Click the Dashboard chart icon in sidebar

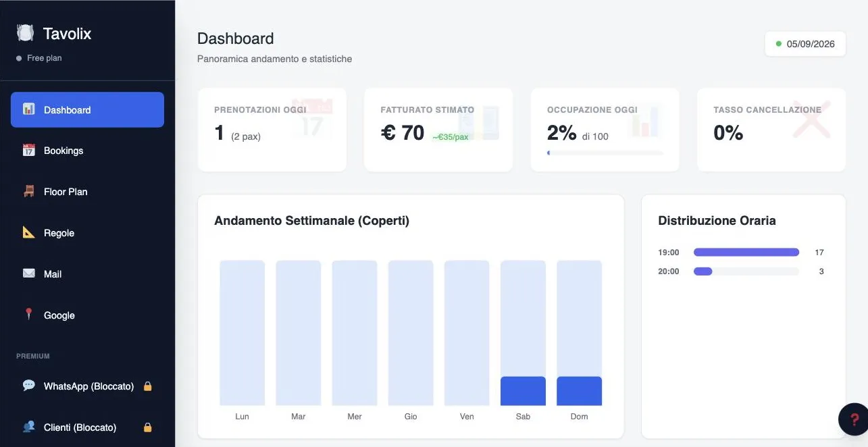[28, 109]
